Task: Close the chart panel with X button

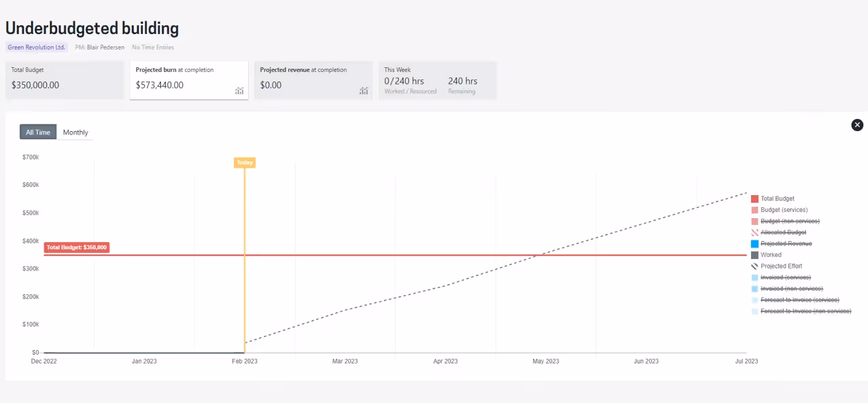Action: [857, 125]
